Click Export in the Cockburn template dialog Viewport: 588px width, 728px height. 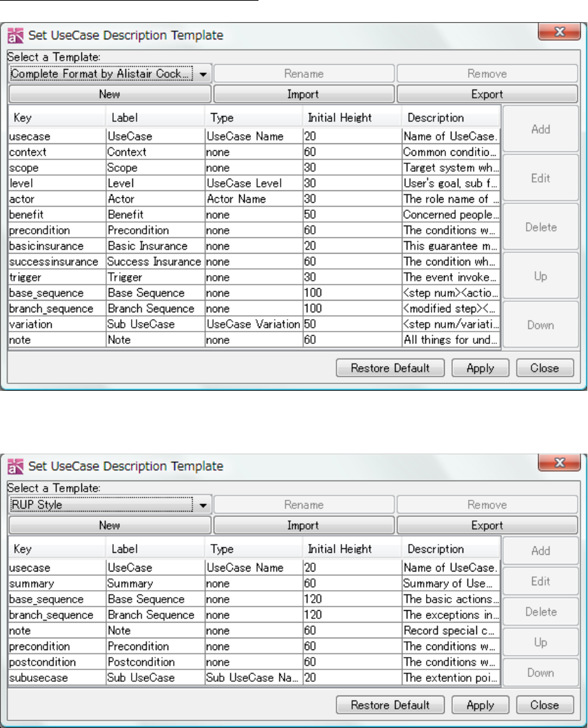[487, 94]
